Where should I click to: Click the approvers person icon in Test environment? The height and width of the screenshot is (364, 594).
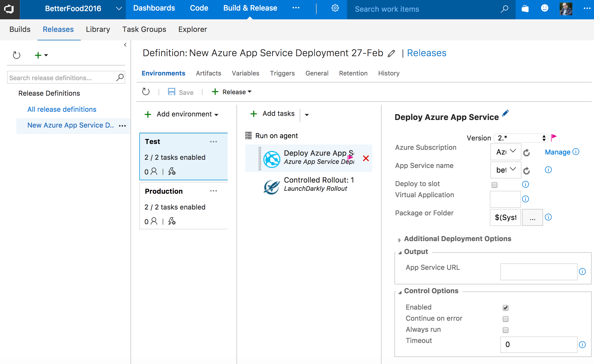(154, 171)
